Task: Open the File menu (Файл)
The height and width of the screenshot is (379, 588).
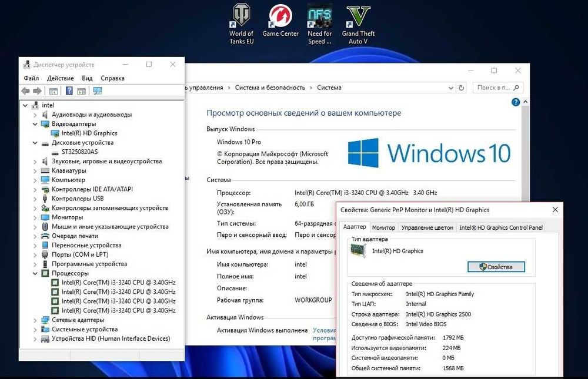Action: click(x=32, y=78)
